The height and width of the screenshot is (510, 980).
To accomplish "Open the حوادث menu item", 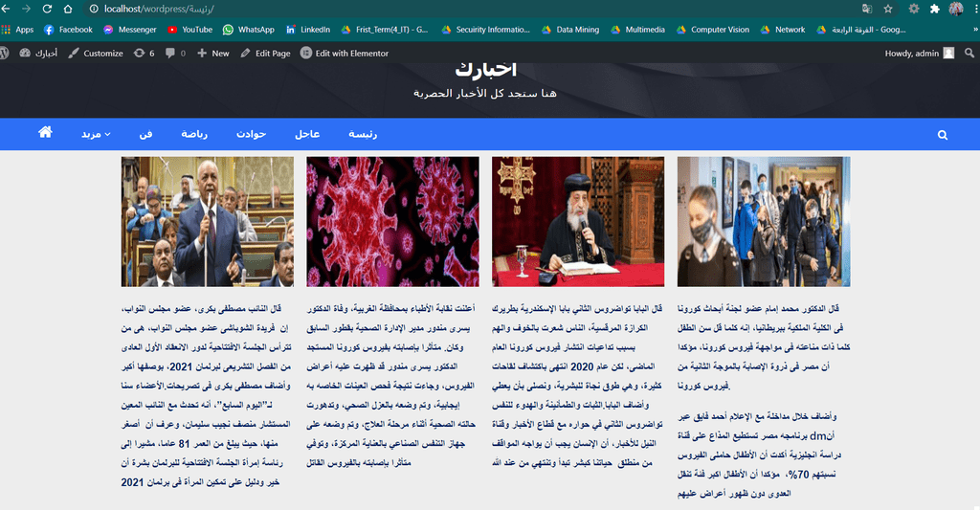I will (x=252, y=134).
